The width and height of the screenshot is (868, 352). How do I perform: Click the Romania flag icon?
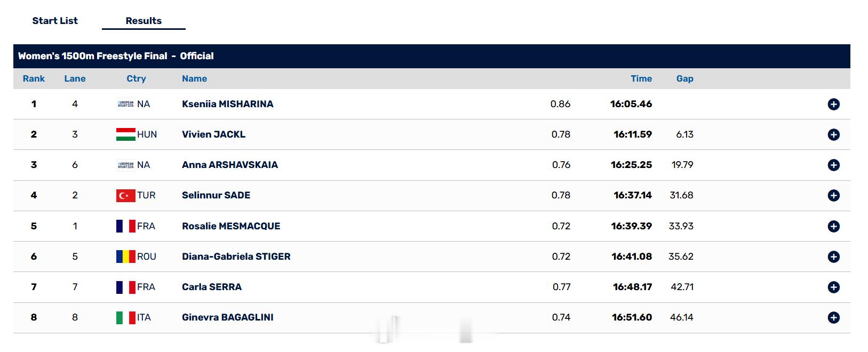point(126,257)
